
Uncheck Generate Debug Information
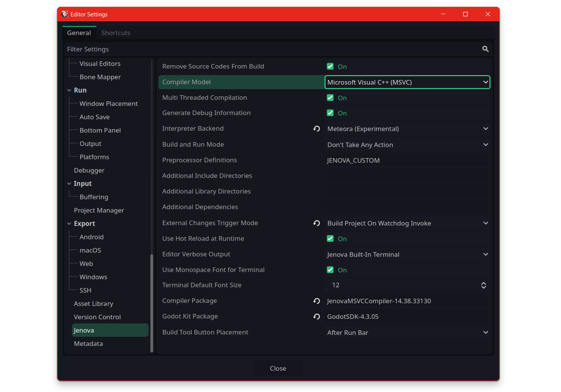click(x=330, y=113)
